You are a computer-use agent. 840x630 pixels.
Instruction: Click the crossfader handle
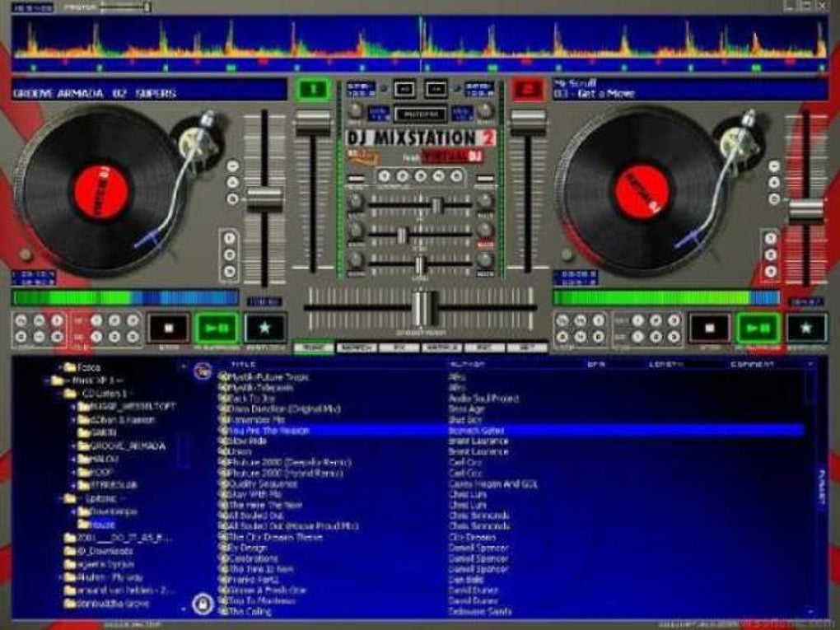tap(423, 308)
